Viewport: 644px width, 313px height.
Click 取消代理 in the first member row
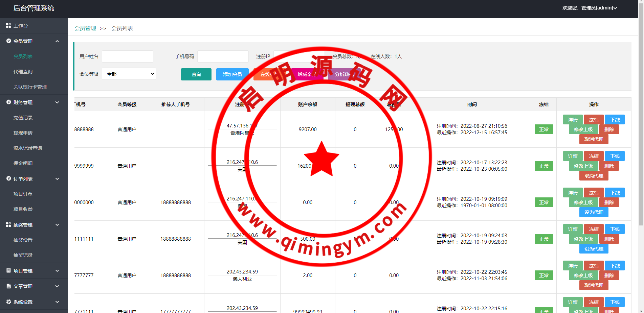[594, 139]
